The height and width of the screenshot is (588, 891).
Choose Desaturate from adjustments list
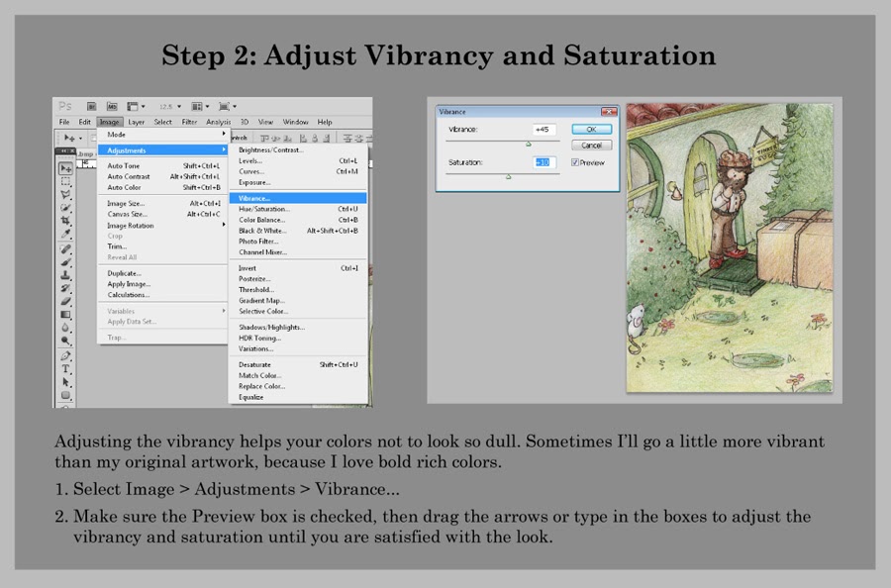click(298, 364)
